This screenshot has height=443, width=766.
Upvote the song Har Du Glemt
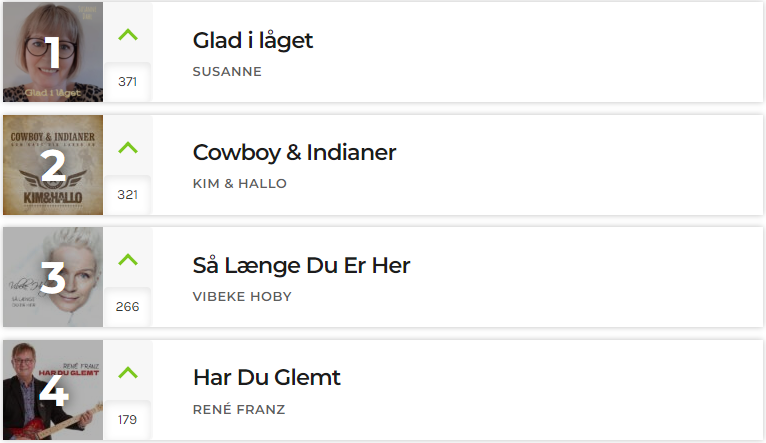[128, 373]
